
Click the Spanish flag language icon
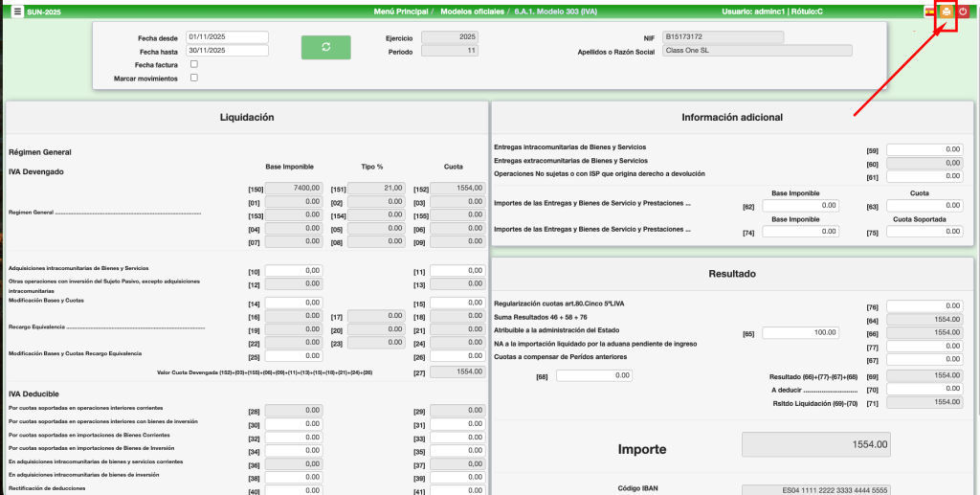(x=929, y=11)
